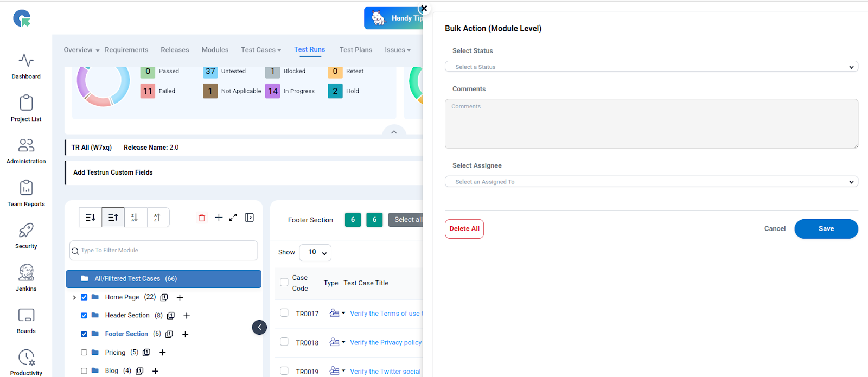The height and width of the screenshot is (377, 868).
Task: Open Boards from the sidebar
Action: (x=26, y=315)
